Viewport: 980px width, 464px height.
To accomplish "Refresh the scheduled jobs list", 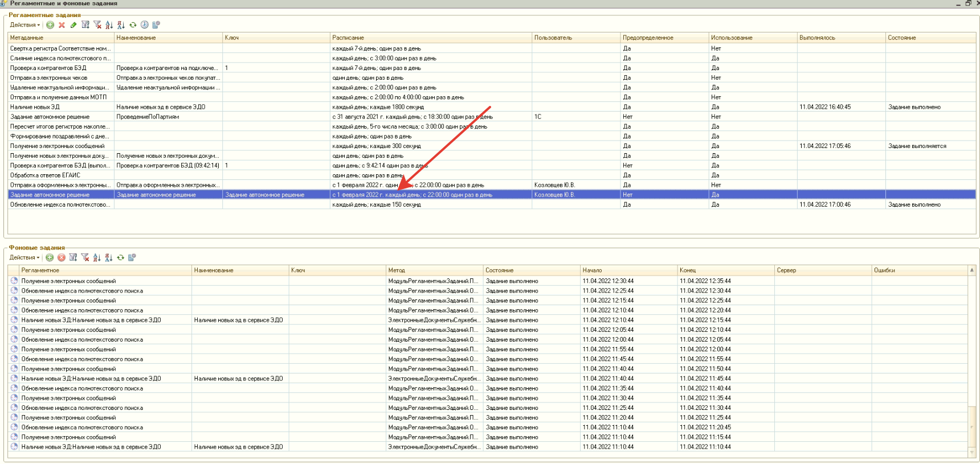I will (133, 25).
